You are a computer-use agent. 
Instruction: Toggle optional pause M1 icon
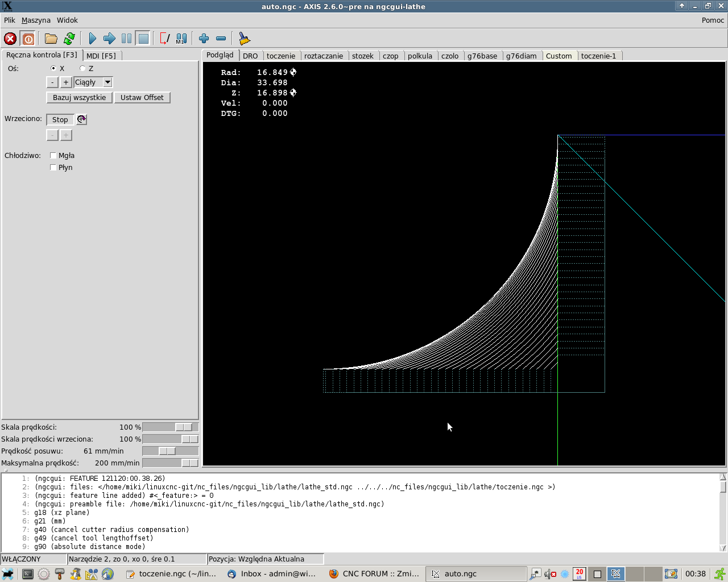coord(181,39)
